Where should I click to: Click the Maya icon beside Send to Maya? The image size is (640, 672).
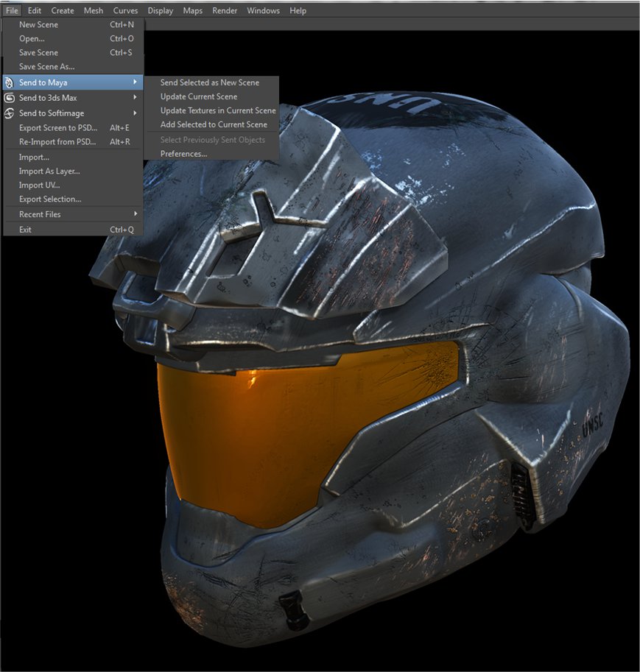pyautogui.click(x=10, y=82)
